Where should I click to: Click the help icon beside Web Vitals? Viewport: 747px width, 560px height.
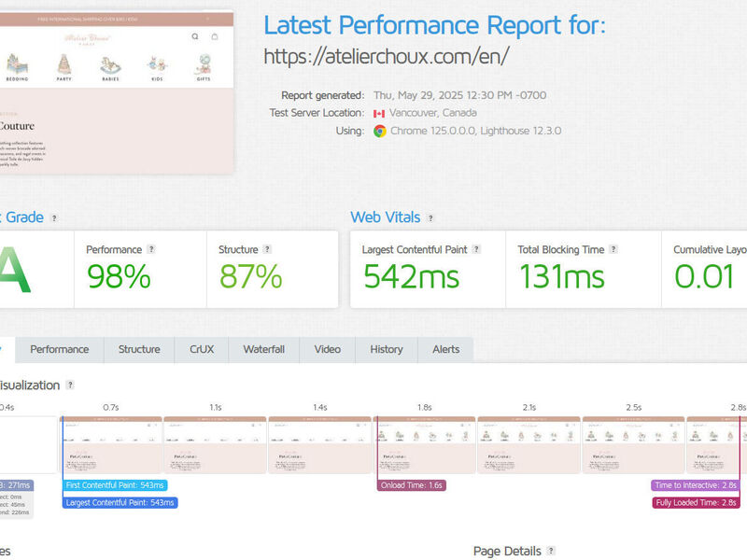tap(430, 218)
